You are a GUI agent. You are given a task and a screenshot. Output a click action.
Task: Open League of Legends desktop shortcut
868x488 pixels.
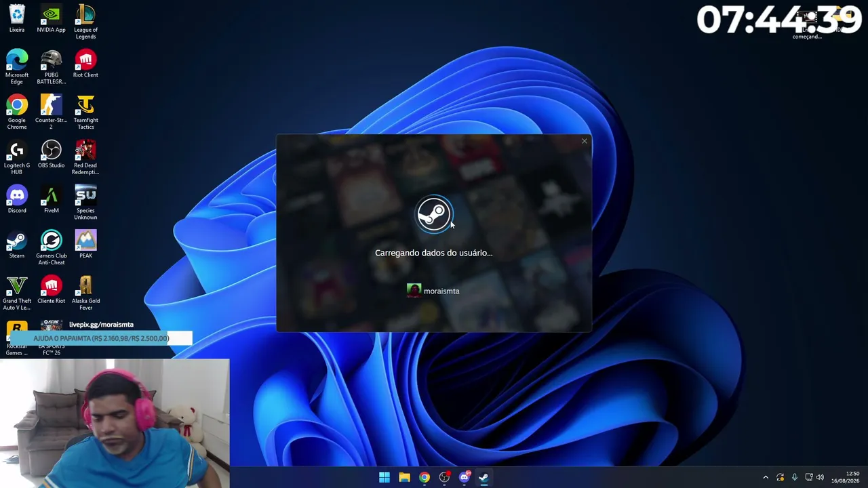85,22
